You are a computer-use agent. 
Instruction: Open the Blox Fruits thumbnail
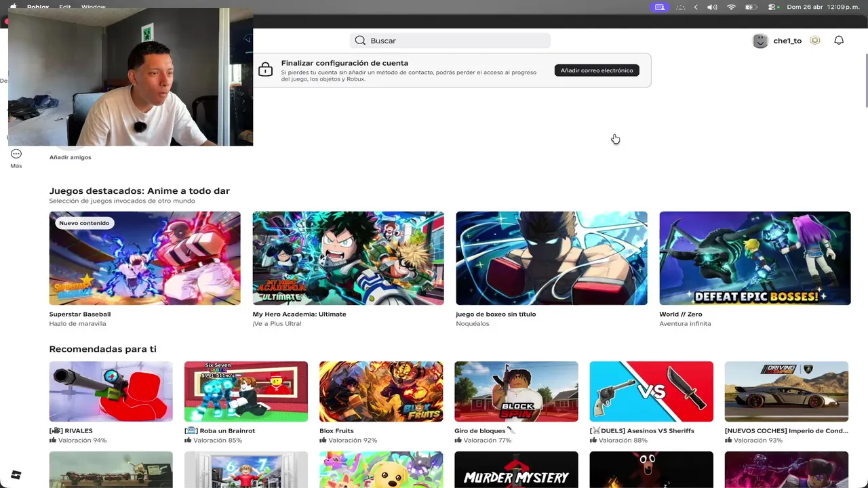tap(381, 392)
